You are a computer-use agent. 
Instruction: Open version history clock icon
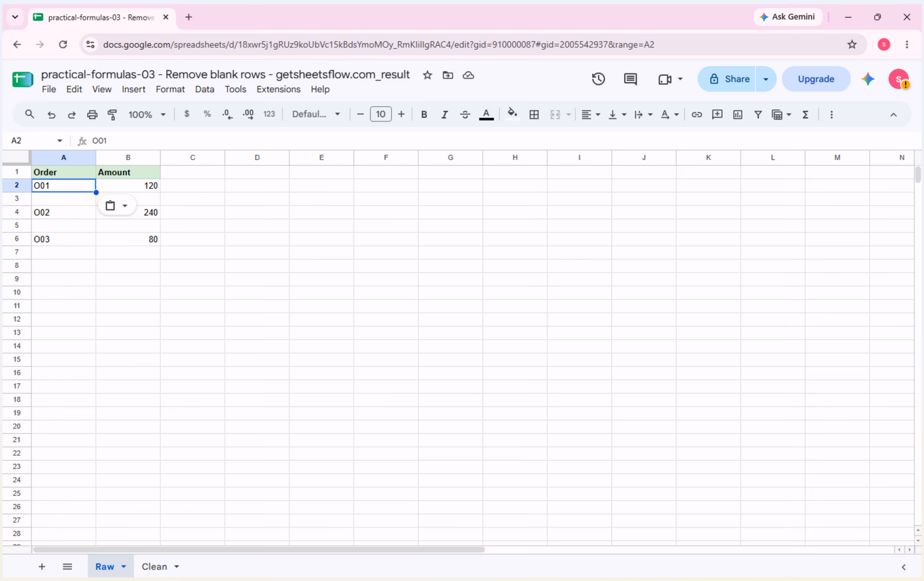598,79
